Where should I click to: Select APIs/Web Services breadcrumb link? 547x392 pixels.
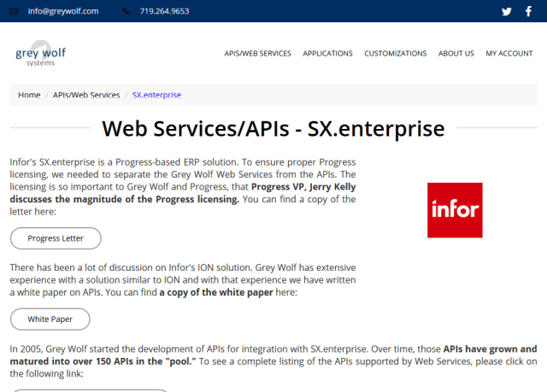coord(86,95)
